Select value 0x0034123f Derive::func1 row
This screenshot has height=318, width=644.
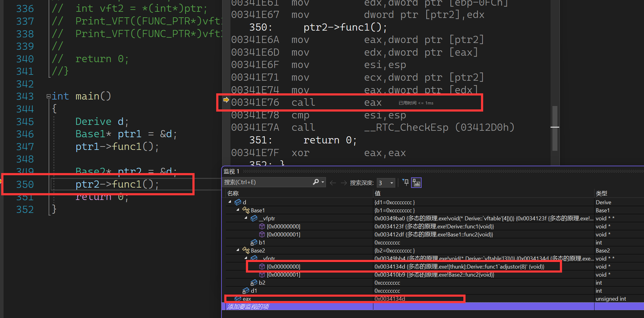[434, 226]
